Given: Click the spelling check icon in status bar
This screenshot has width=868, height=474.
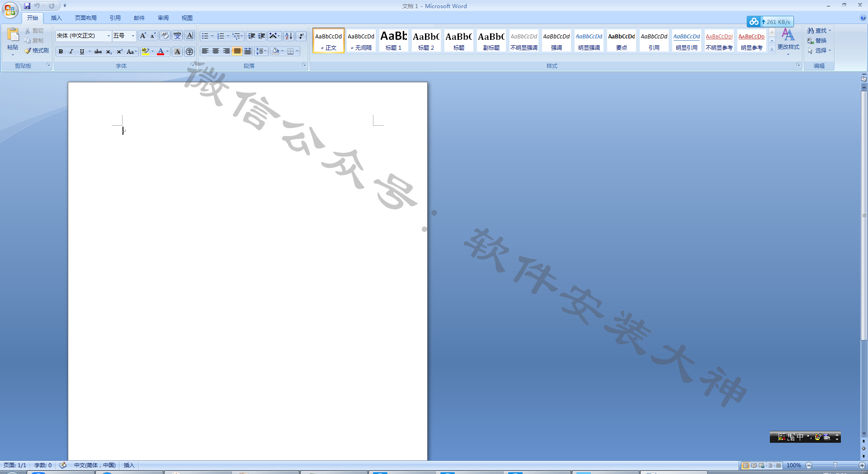Looking at the screenshot, I should coord(63,465).
